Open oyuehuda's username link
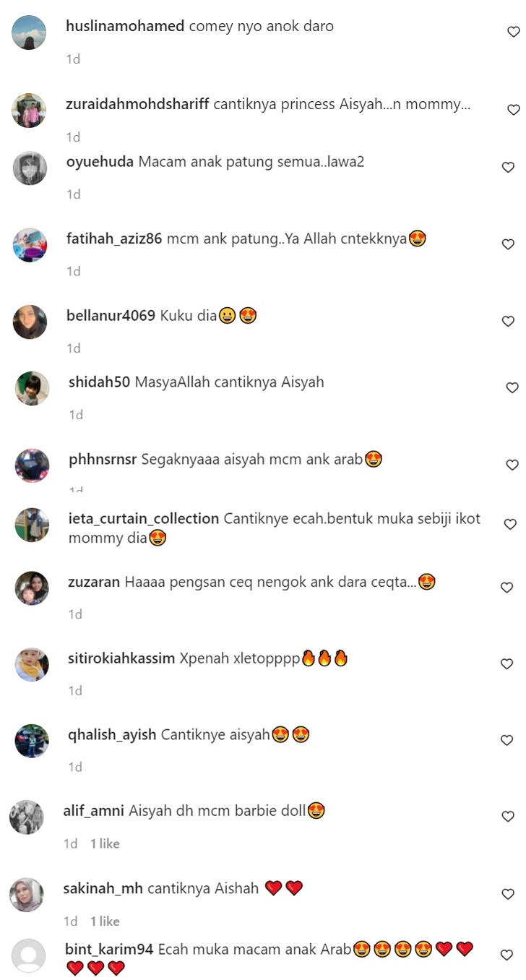The width and height of the screenshot is (526, 980). [x=100, y=162]
